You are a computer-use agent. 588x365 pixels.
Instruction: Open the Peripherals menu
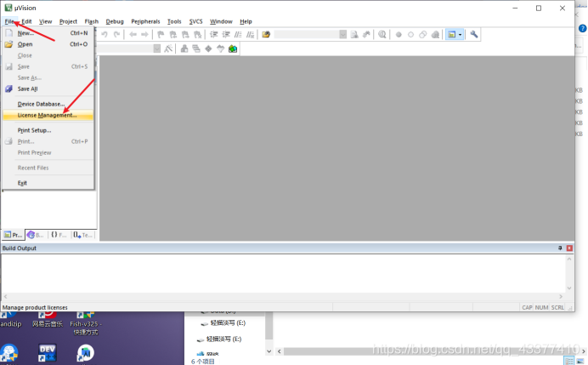[145, 21]
